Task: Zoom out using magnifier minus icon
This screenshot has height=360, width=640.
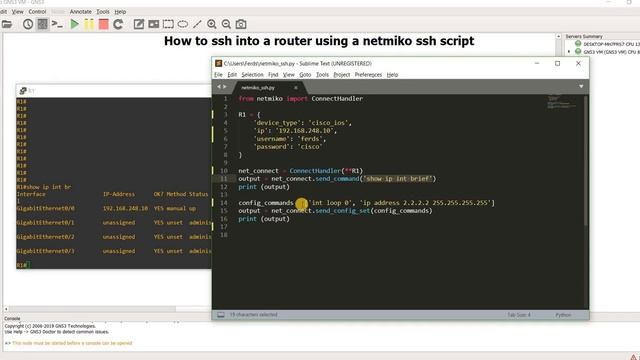Action: point(226,24)
